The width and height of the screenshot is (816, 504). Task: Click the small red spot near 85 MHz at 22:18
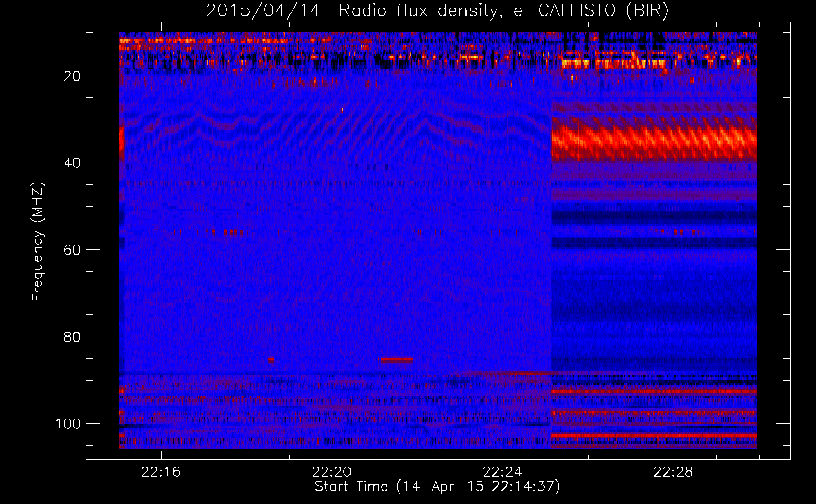271,360
